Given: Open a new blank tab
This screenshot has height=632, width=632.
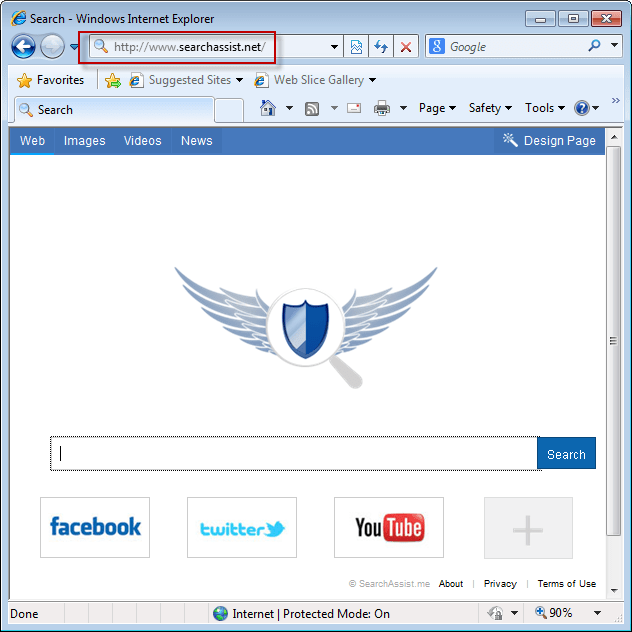Looking at the screenshot, I should pos(229,110).
